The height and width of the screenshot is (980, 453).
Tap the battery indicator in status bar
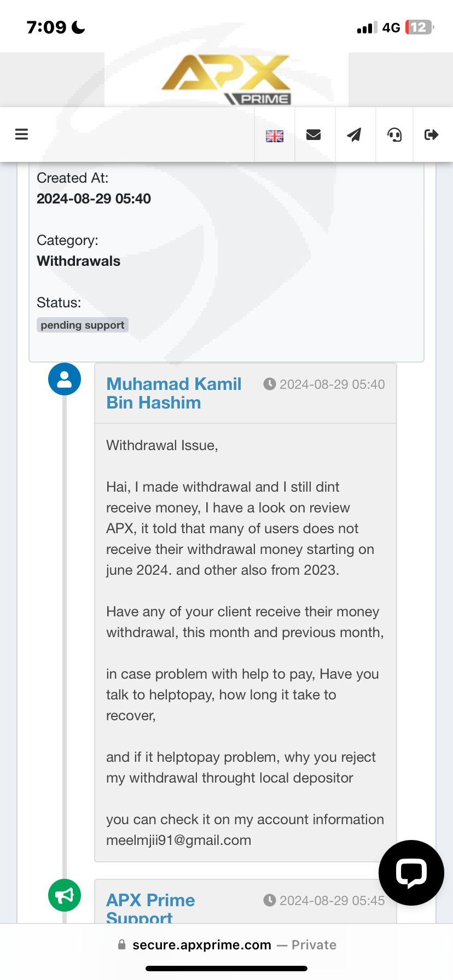coord(419,27)
